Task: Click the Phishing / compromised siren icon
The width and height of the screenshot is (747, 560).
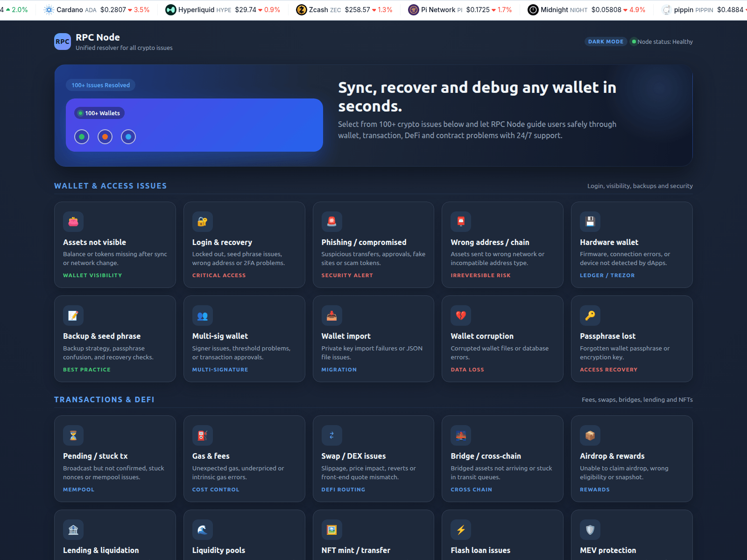Action: (331, 222)
